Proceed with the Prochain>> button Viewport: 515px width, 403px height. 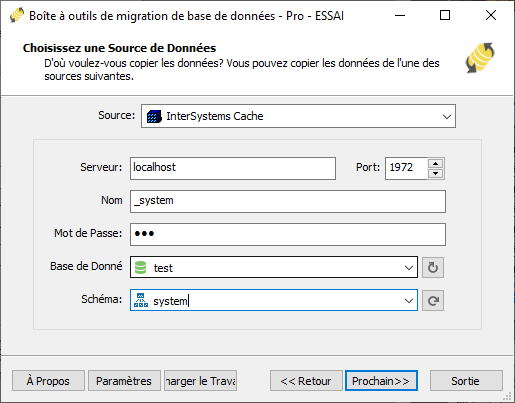click(x=381, y=381)
